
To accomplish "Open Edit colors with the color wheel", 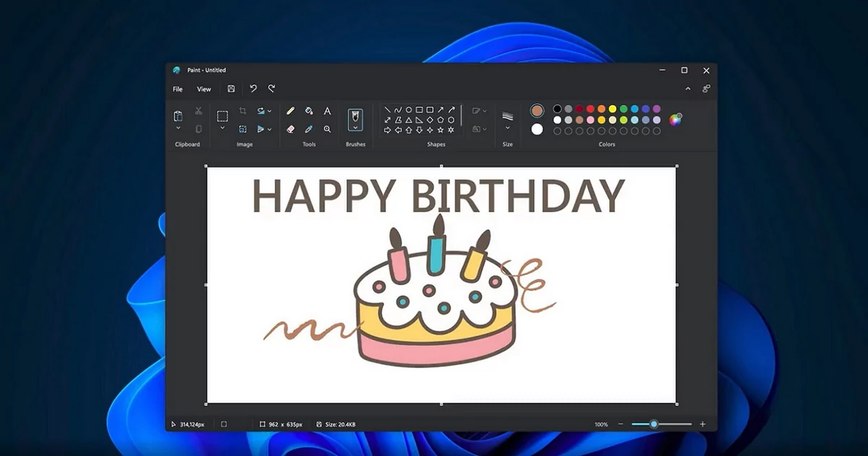I will [675, 120].
